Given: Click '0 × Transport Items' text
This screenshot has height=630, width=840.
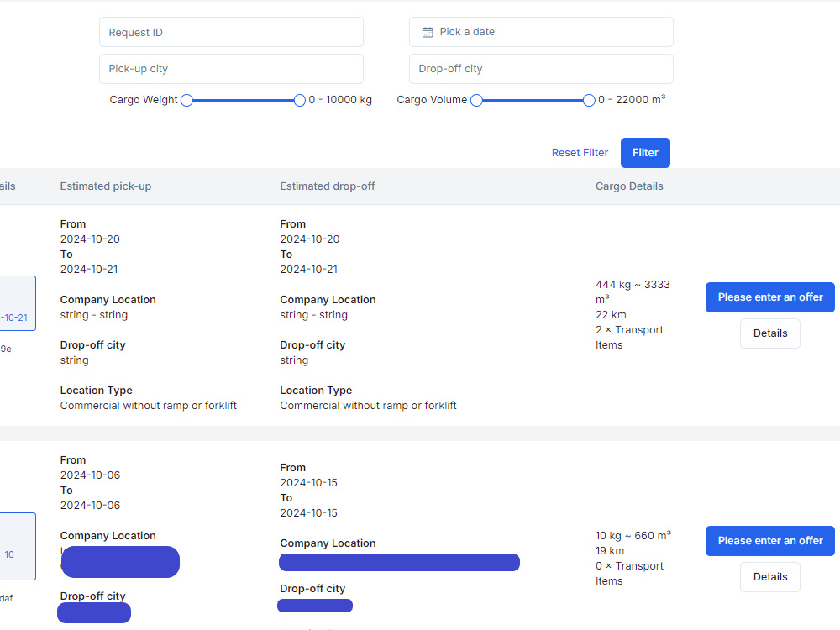Looking at the screenshot, I should click(629, 573).
